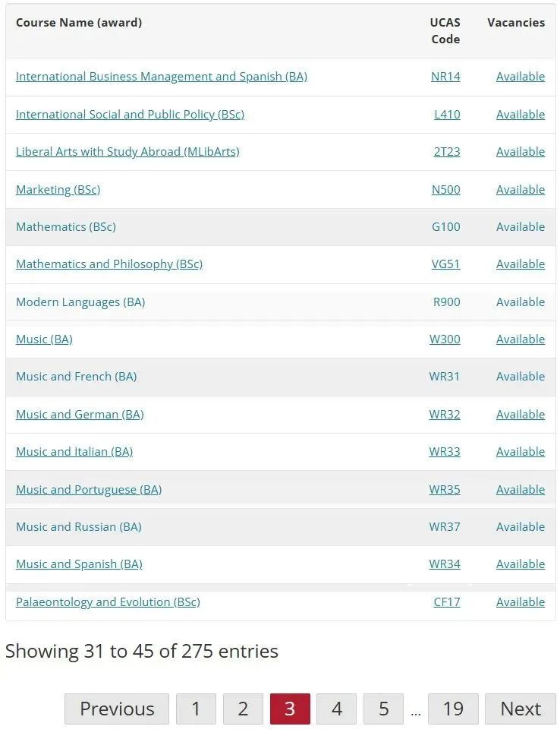Screen dimensions: 560x742
Task: Click the Music (BA) course link
Action: click(x=44, y=339)
